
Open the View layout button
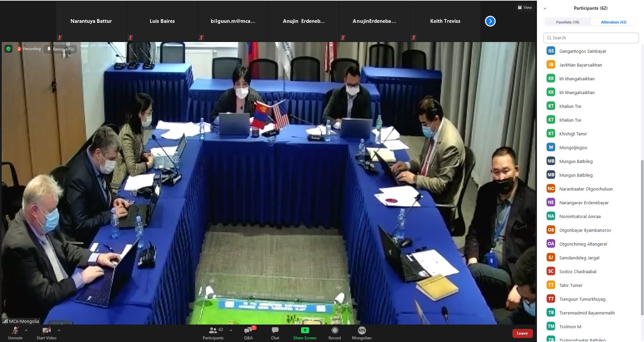[x=525, y=7]
